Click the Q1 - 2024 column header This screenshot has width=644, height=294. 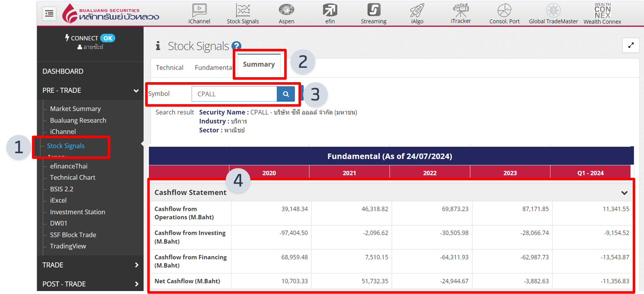(591, 173)
